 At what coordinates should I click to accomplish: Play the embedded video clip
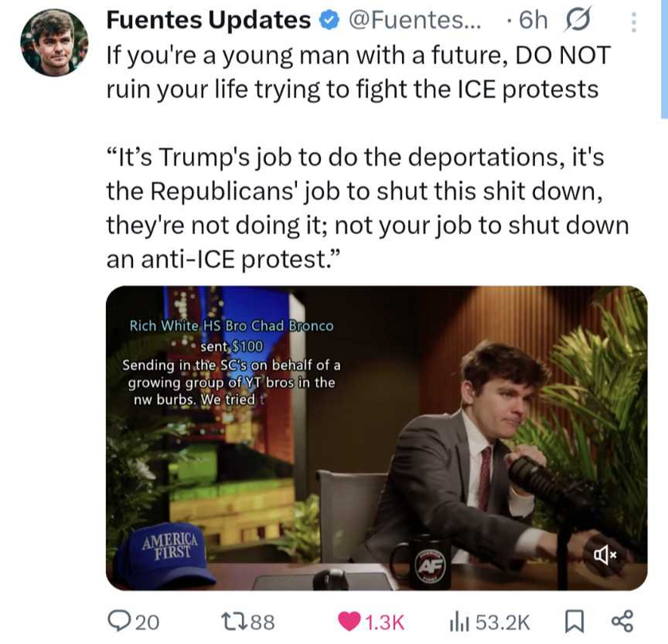(x=377, y=438)
